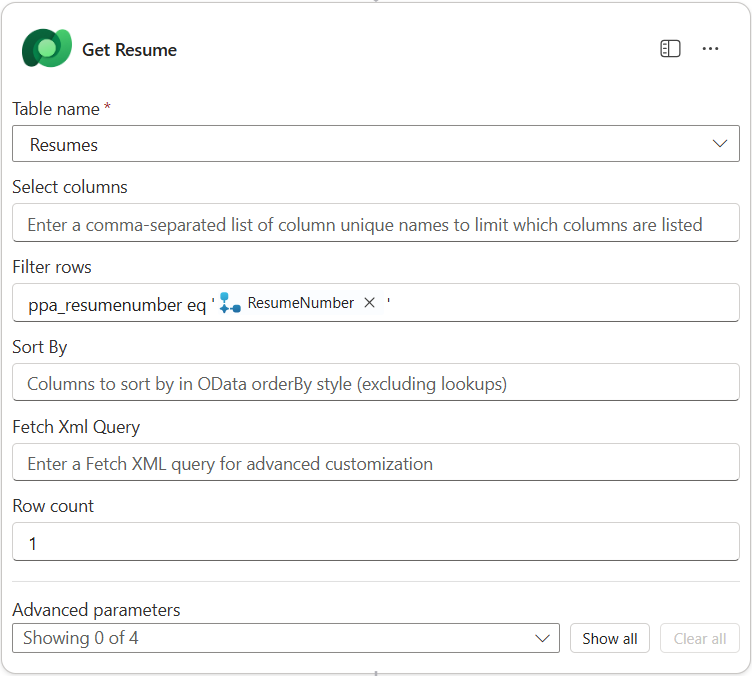752x676 pixels.
Task: Click the Advanced parameters label
Action: (x=96, y=609)
